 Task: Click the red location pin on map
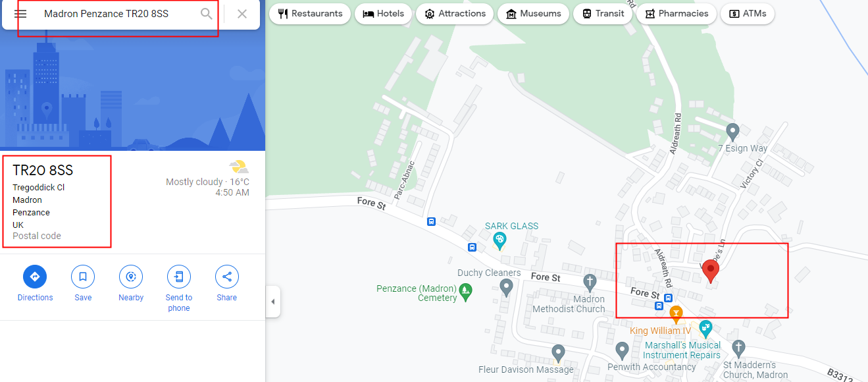[710, 271]
